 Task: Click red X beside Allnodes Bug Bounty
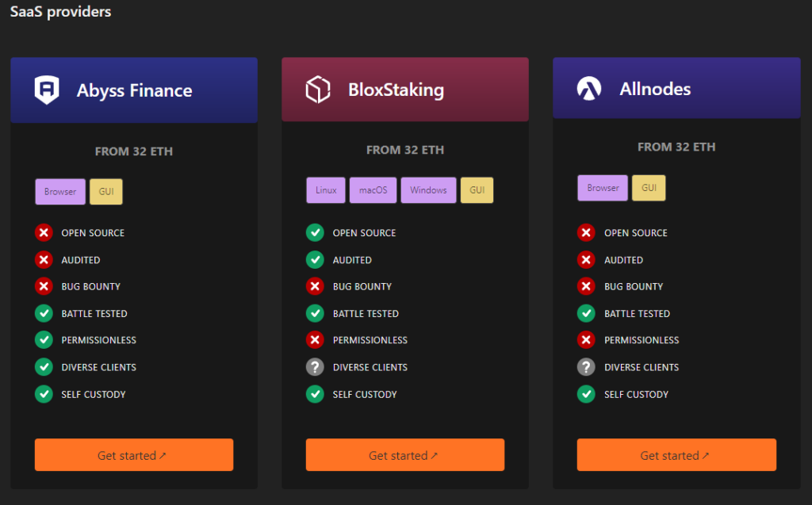[586, 286]
